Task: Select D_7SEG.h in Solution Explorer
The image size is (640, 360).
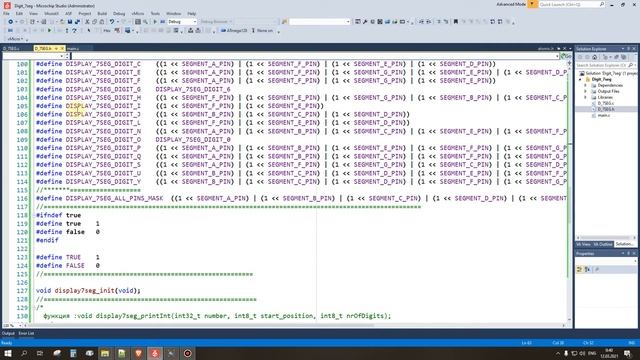Action: click(x=606, y=109)
